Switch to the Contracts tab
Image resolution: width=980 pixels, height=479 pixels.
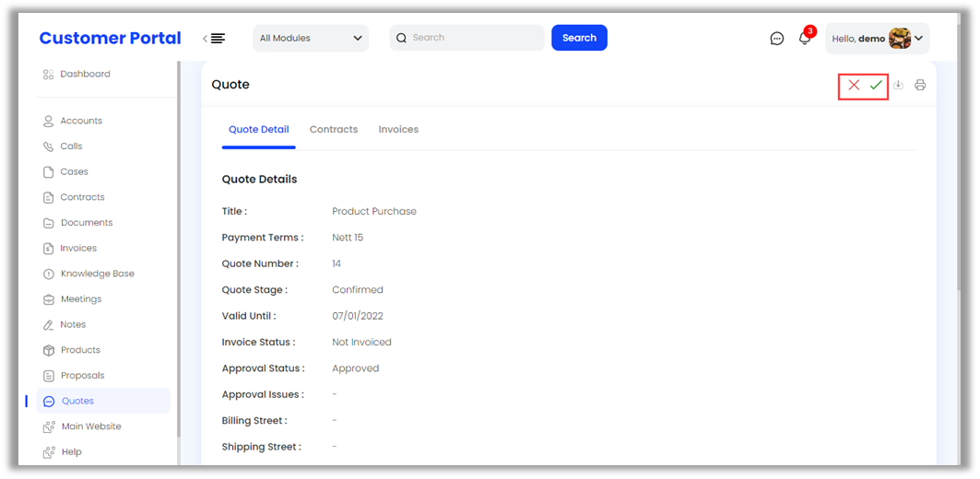pos(334,130)
